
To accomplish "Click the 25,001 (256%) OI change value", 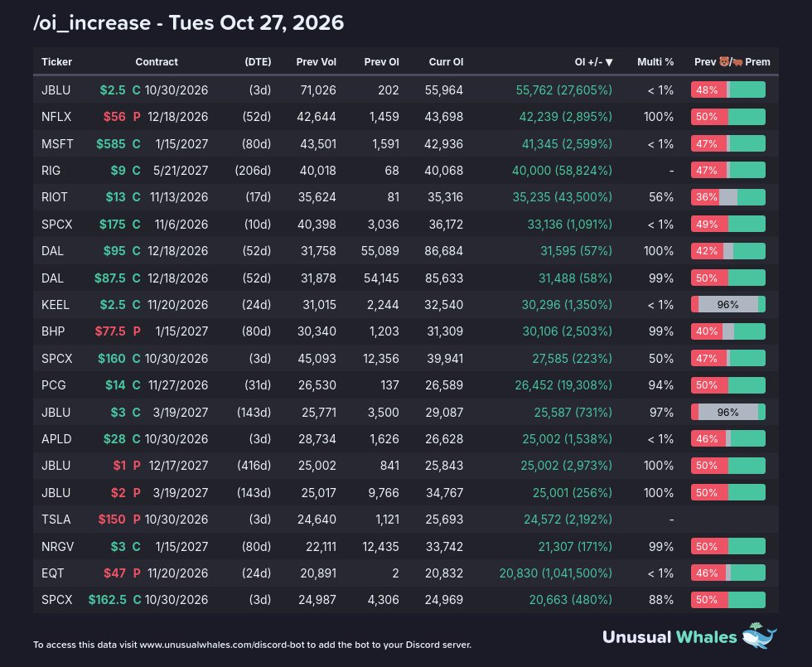I will tap(573, 492).
